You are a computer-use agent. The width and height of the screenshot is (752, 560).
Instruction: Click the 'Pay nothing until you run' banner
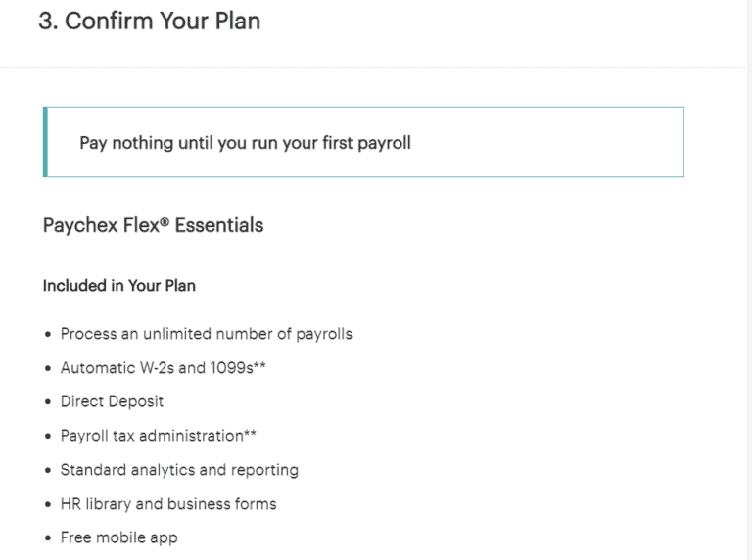[x=245, y=143]
